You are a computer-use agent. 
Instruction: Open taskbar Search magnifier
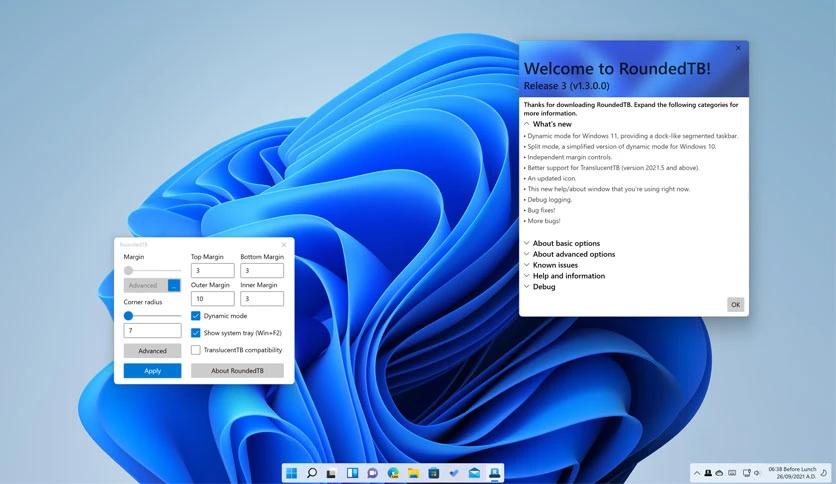[312, 473]
